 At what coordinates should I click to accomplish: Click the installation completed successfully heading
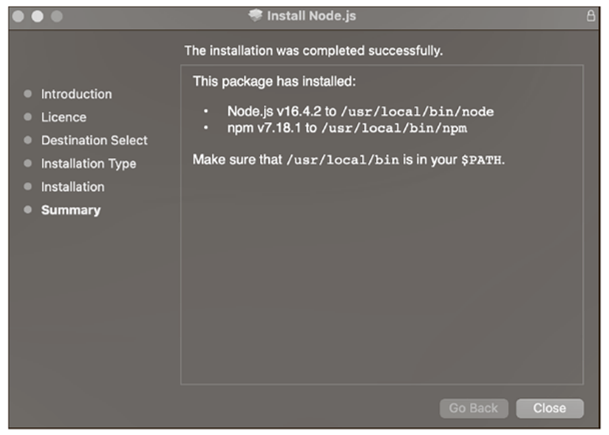(x=314, y=49)
